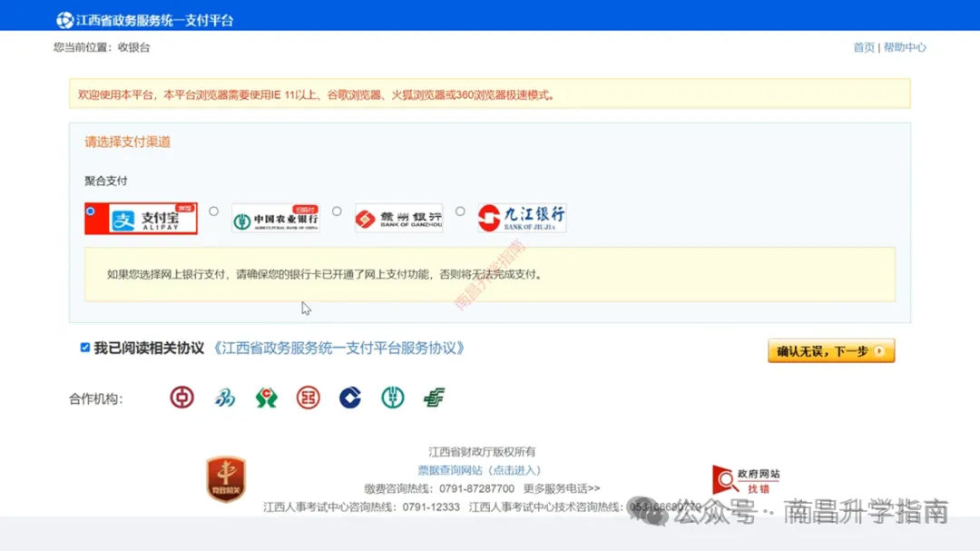Select the Agricultural Bank of China radio button
Image resolution: width=980 pixels, height=551 pixels.
tap(214, 212)
